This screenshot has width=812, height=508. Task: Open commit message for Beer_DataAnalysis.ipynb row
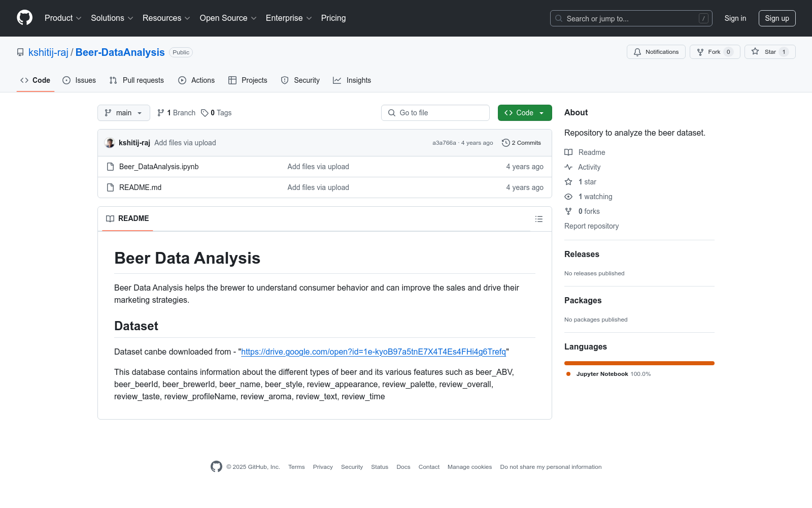tap(318, 167)
